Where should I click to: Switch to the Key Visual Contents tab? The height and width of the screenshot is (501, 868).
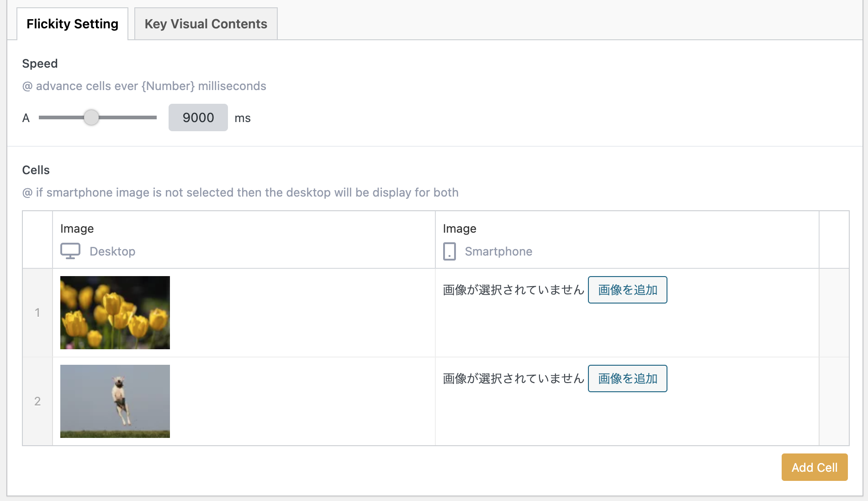tap(206, 24)
